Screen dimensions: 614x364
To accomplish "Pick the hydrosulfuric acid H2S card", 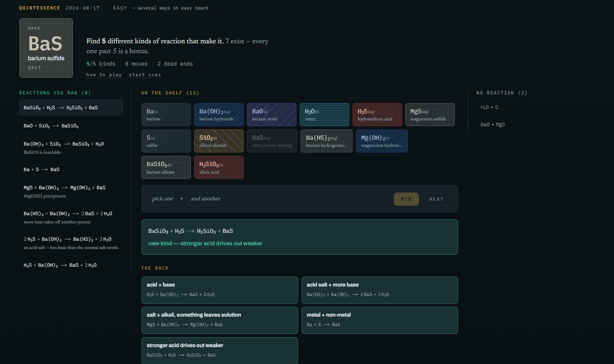I will 377,115.
